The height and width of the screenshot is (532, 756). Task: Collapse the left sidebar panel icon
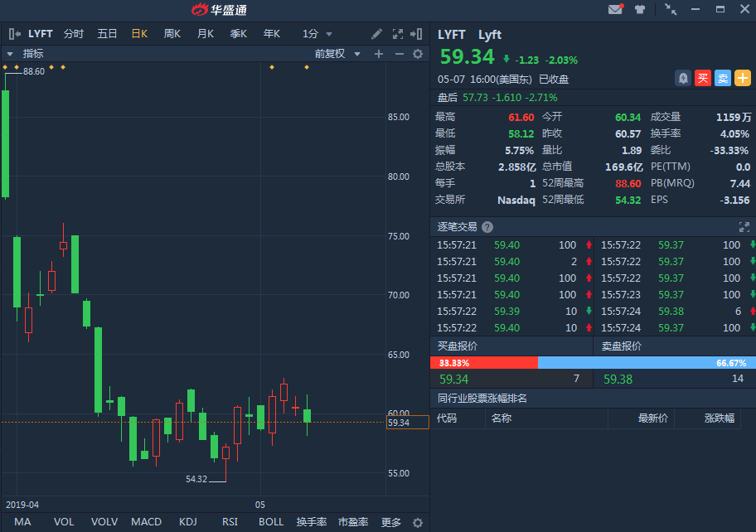click(x=14, y=34)
